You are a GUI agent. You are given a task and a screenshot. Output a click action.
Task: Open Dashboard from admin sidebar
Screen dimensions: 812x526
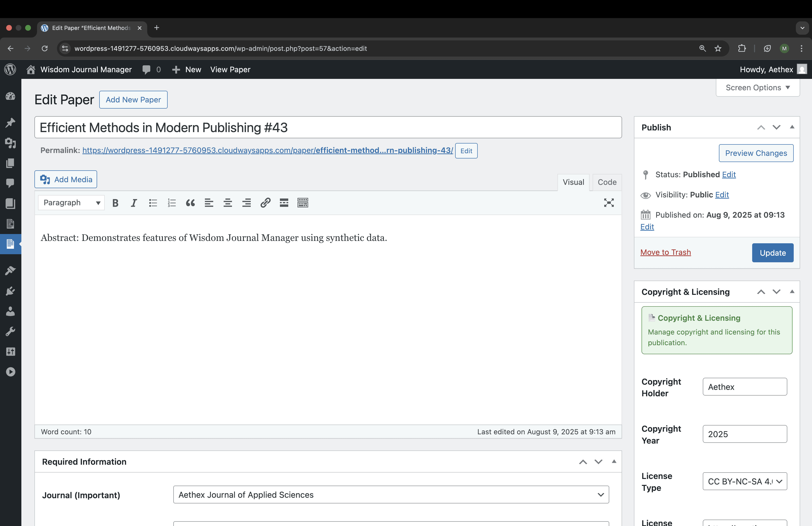(10, 96)
